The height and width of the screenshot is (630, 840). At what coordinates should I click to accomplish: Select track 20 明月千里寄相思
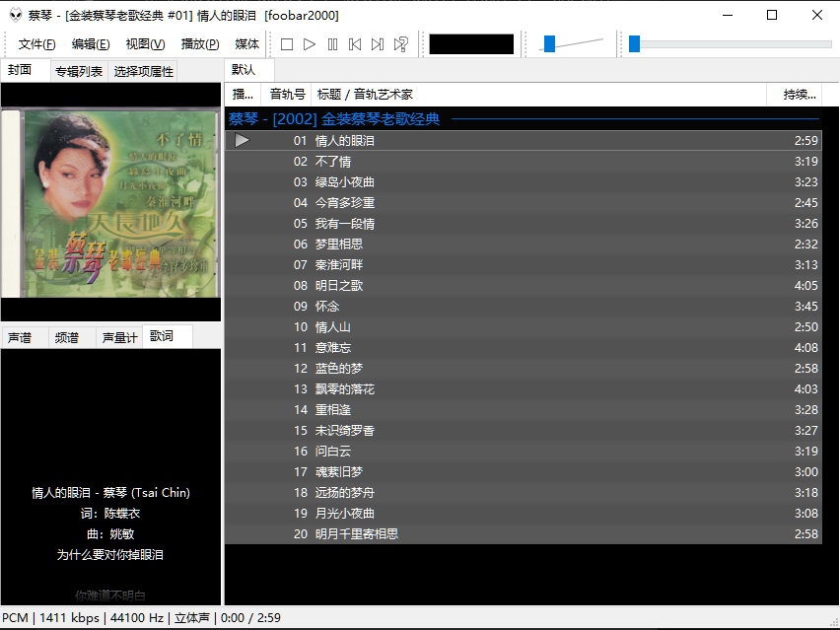tap(524, 534)
